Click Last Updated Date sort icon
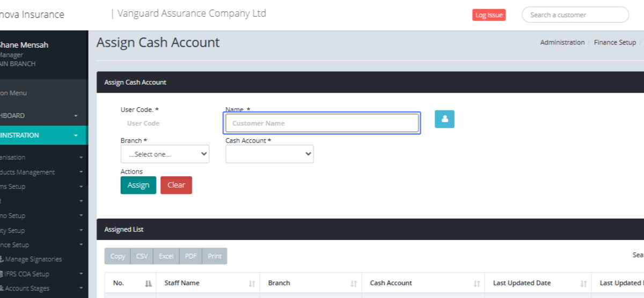The width and height of the screenshot is (644, 298). coord(583,284)
